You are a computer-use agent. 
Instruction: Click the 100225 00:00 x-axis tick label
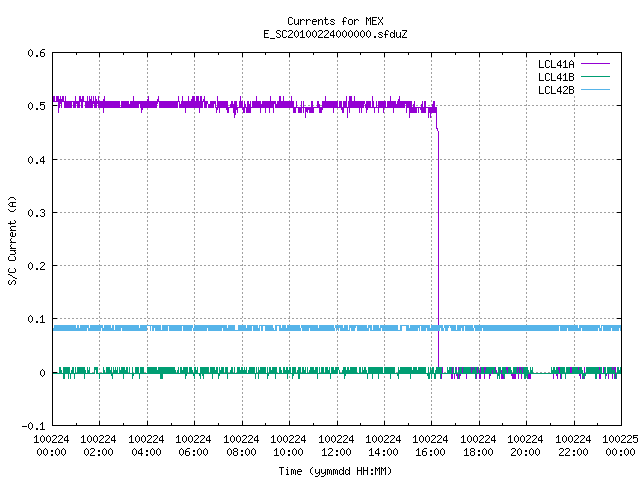point(620,446)
